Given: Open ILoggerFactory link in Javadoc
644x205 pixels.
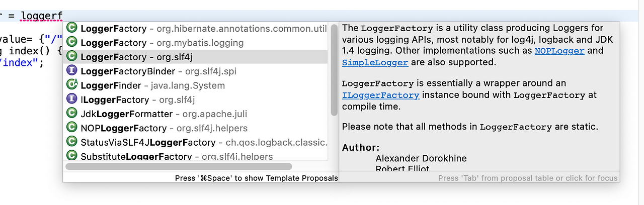Looking at the screenshot, I should [x=380, y=95].
